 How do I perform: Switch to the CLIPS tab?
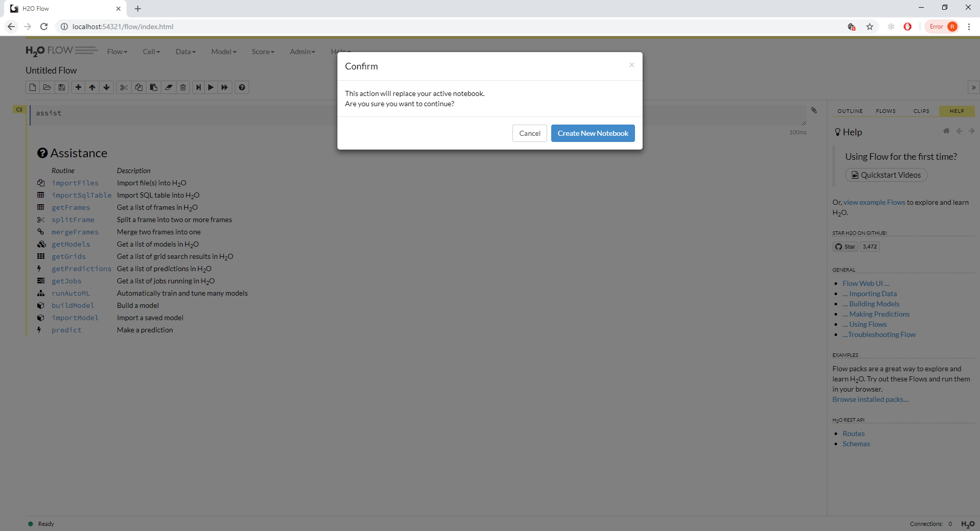pos(921,111)
